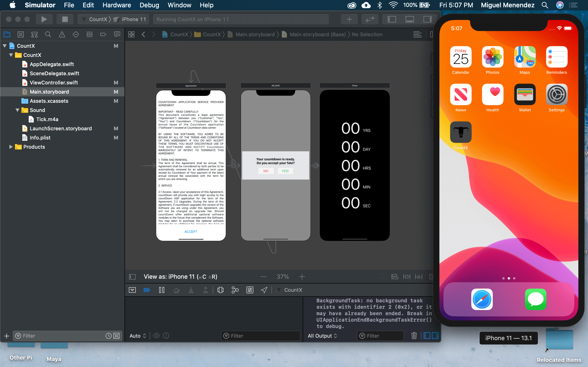Click the Run play button
Screen dimensions: 588x367
pos(44,19)
